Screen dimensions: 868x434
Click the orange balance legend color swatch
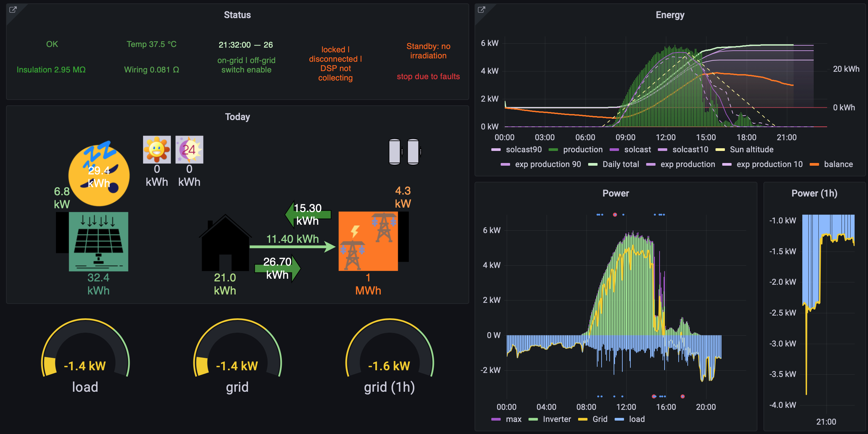pos(814,164)
